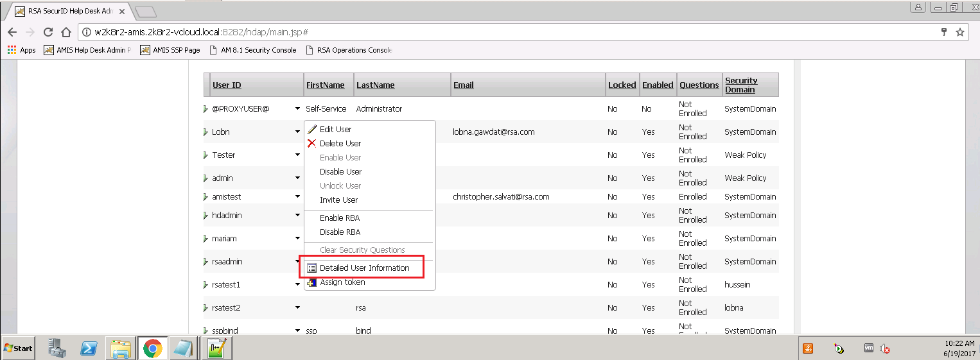Click the lobna.gawdat@rsa.com email cell
The height and width of the screenshot is (360, 980).
pyautogui.click(x=493, y=132)
